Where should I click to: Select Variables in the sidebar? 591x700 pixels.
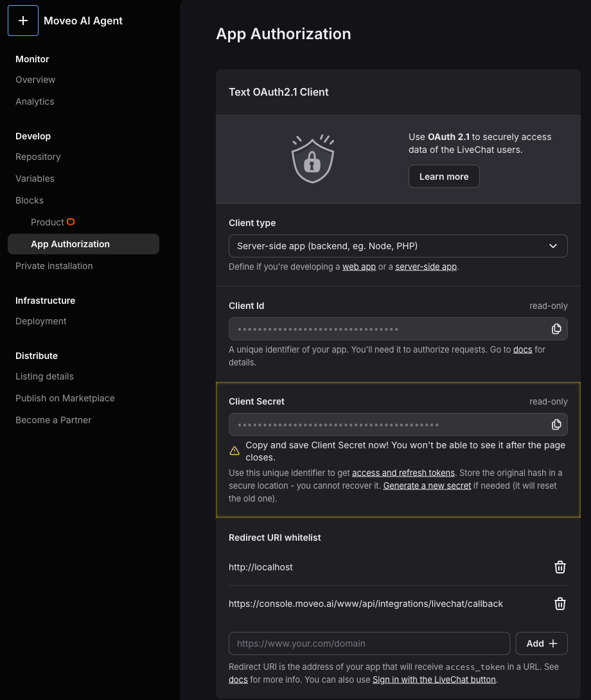(35, 179)
